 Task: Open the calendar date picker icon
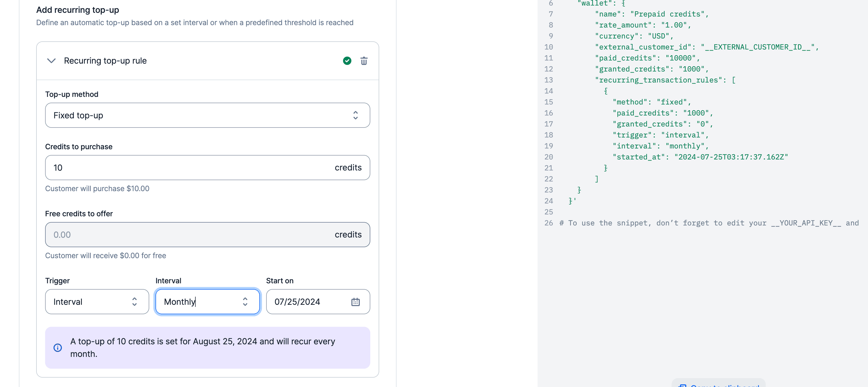(x=356, y=302)
